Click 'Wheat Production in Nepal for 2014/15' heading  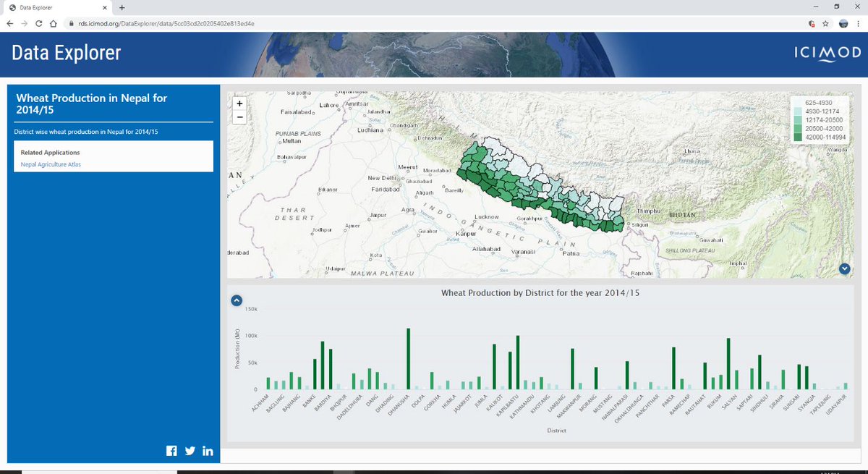91,103
